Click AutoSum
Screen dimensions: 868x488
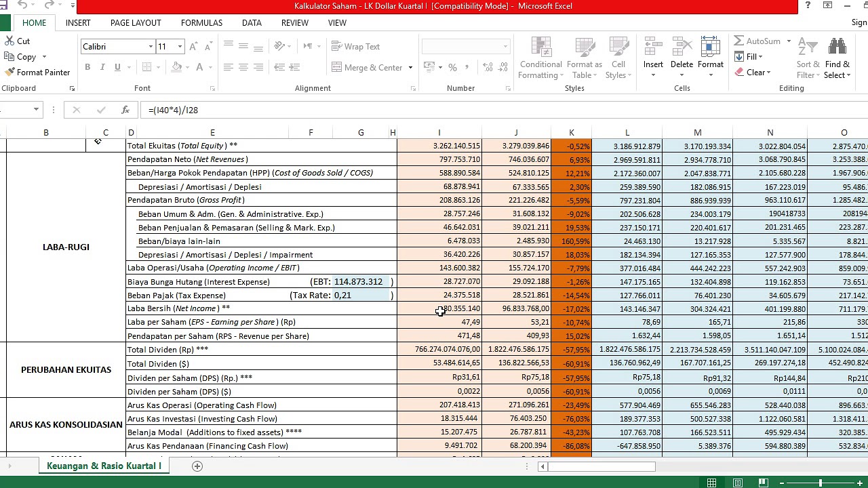(757, 41)
